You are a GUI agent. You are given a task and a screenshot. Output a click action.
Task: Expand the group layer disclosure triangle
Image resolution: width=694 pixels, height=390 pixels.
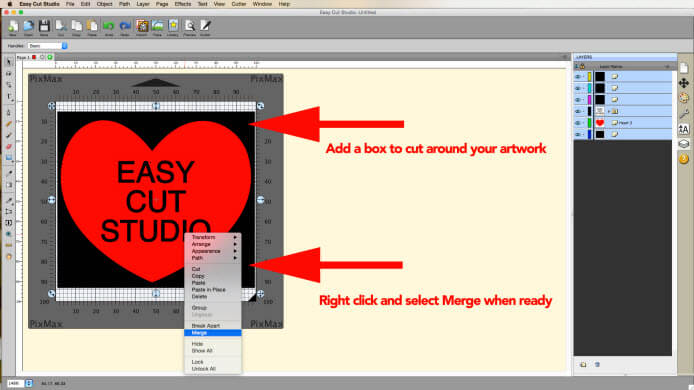[609, 111]
